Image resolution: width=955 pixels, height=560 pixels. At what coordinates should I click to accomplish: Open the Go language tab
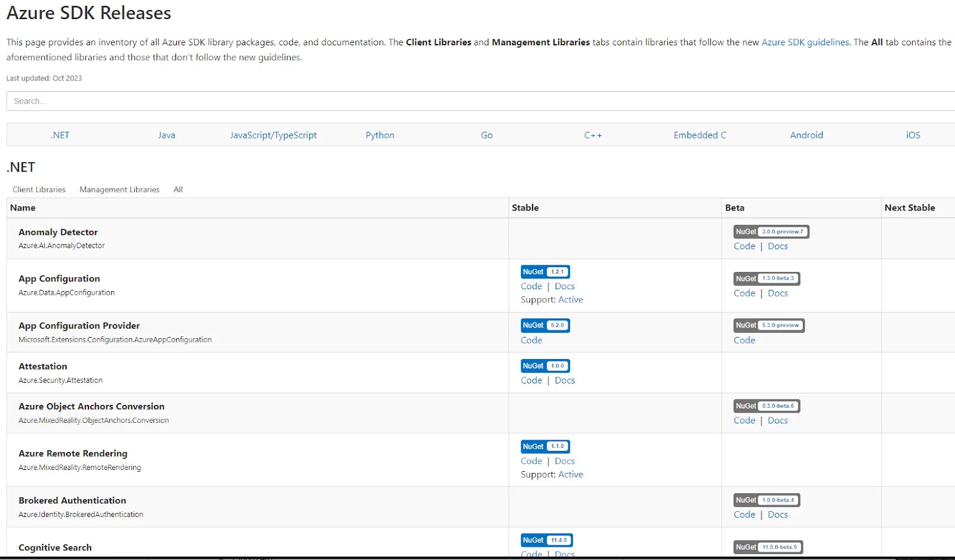487,135
